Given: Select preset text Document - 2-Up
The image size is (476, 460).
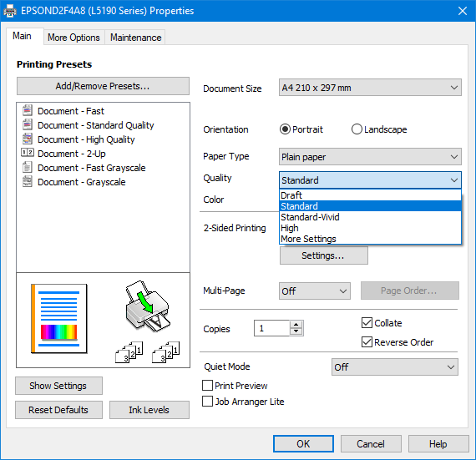Looking at the screenshot, I should [x=72, y=154].
